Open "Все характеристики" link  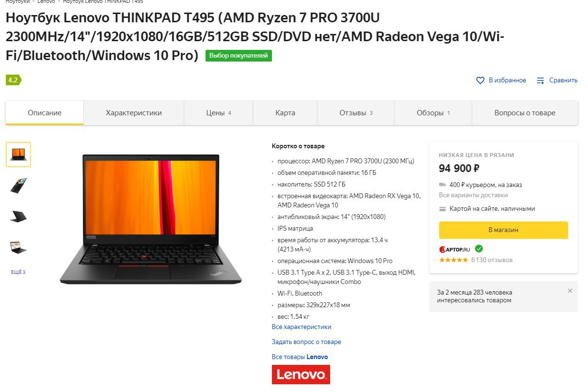pyautogui.click(x=302, y=327)
